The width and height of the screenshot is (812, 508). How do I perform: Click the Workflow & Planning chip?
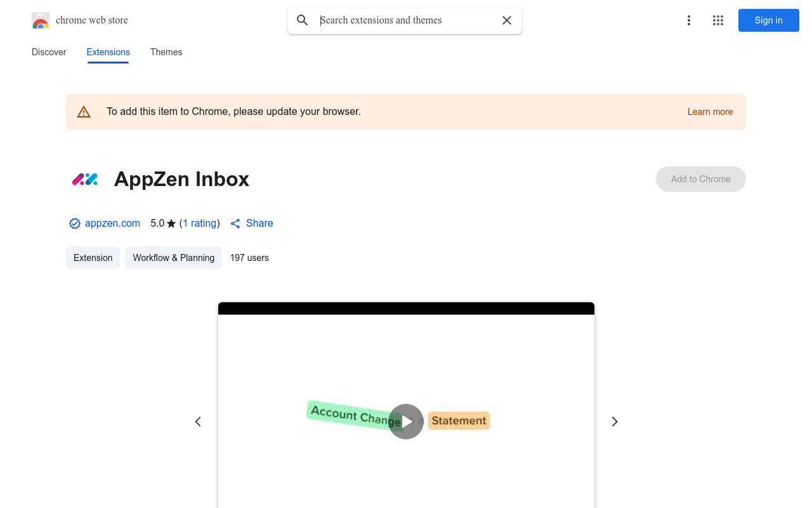(173, 258)
